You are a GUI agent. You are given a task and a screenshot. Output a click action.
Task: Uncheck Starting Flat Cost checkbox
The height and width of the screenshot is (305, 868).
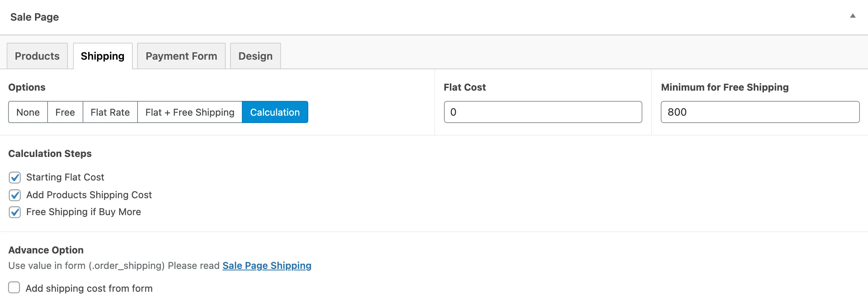point(15,178)
